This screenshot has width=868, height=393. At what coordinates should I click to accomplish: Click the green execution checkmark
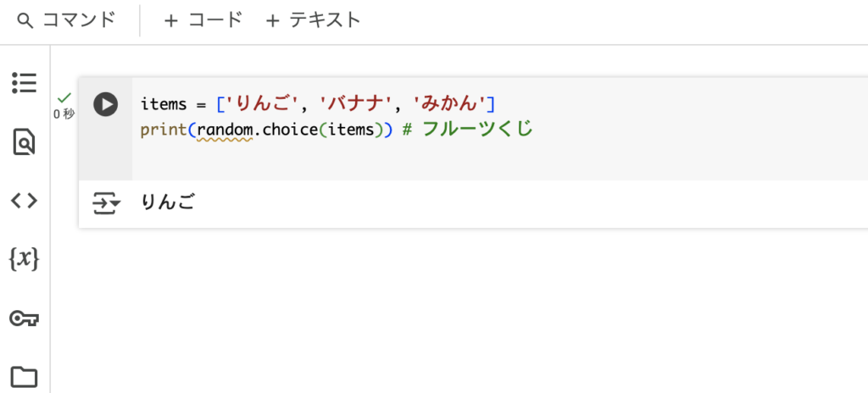(x=64, y=98)
